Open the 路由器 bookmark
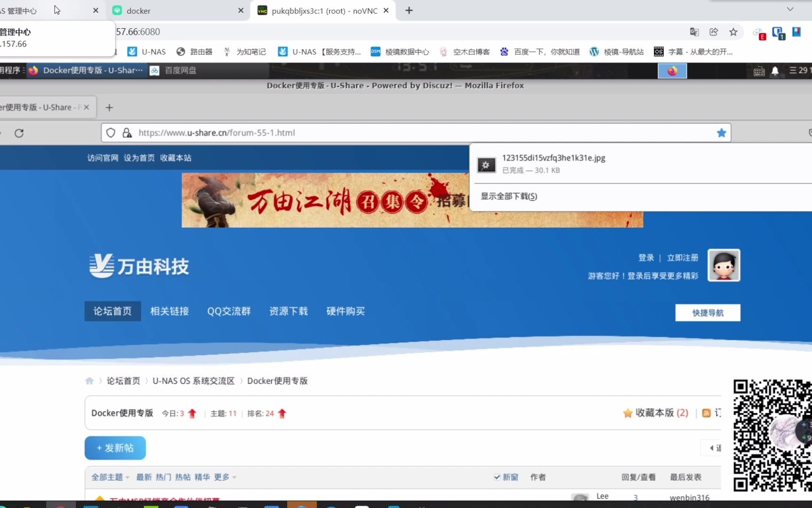Screen dimensions: 812x508 [195, 52]
